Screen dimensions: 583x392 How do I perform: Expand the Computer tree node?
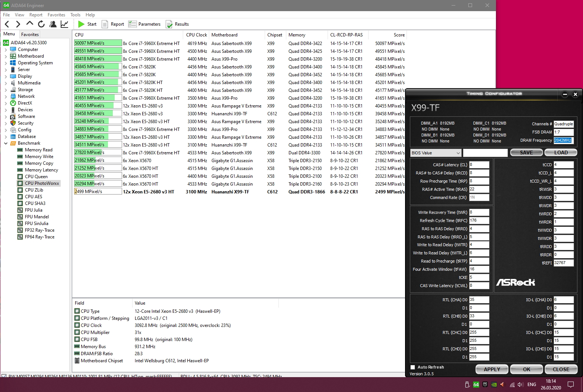pos(6,49)
